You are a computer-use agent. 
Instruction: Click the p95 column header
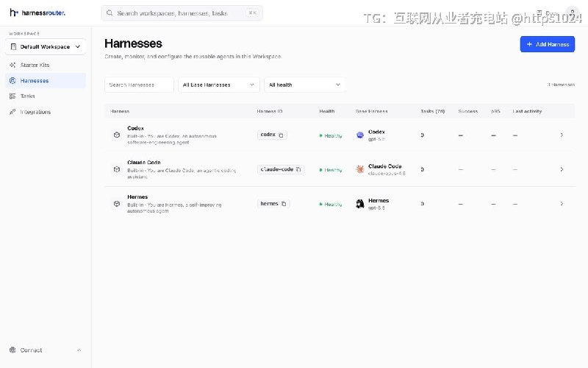tap(495, 111)
